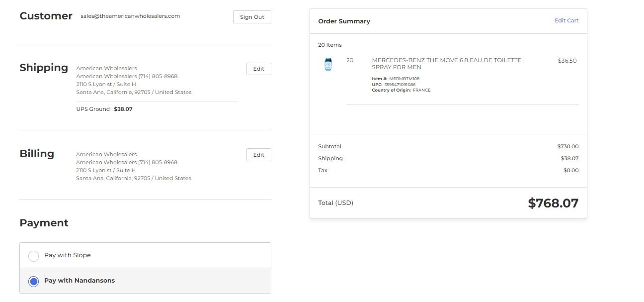Open the Edit Cart link

[x=566, y=20]
